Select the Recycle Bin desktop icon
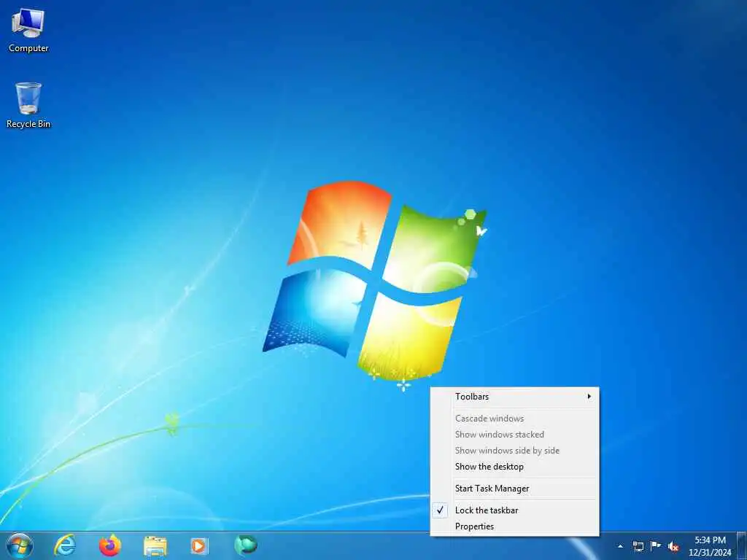This screenshot has width=747, height=560. click(x=28, y=105)
